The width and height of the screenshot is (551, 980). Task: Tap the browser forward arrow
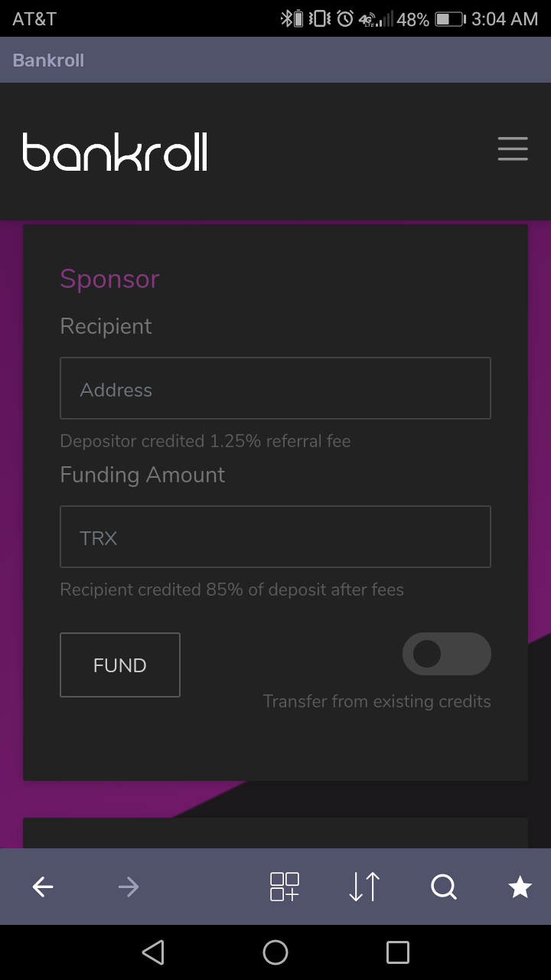(128, 887)
